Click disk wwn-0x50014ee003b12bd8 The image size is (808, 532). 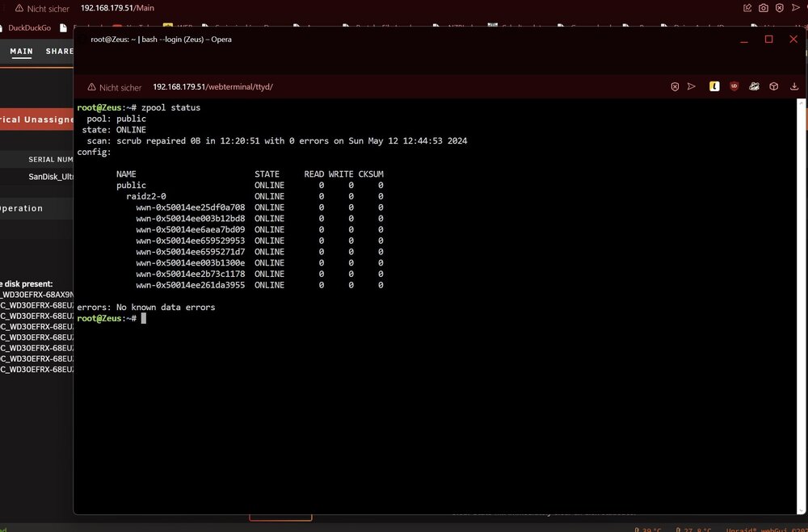191,218
